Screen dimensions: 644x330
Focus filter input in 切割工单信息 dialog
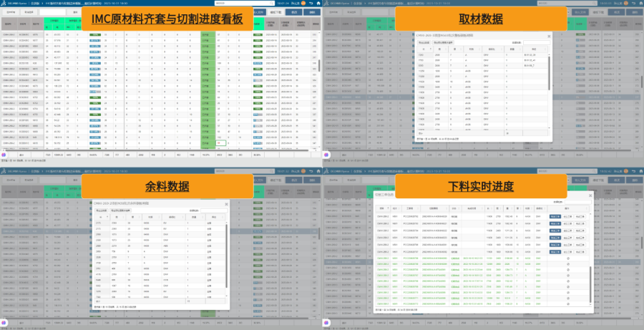click(578, 202)
